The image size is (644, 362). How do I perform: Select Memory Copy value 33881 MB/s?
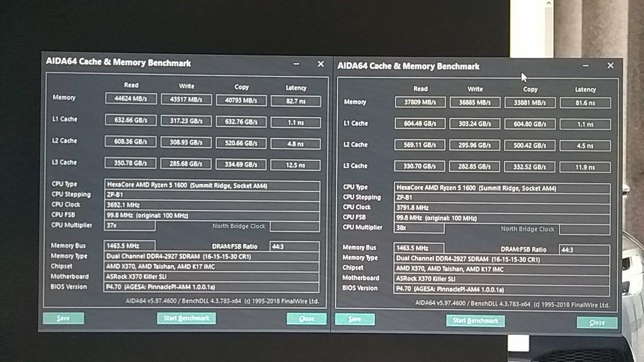click(530, 103)
